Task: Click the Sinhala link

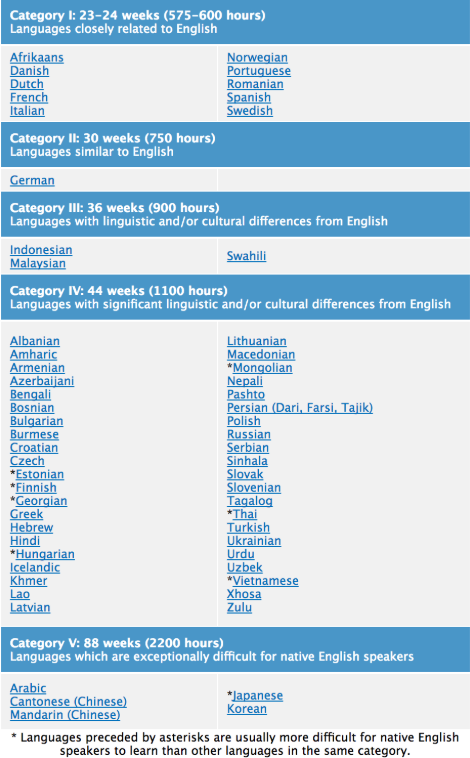Action: [248, 461]
